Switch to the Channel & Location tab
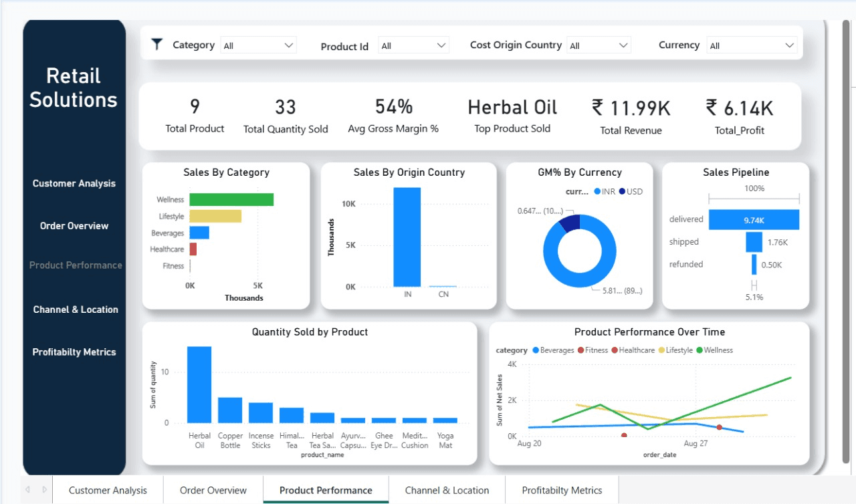 [x=447, y=490]
